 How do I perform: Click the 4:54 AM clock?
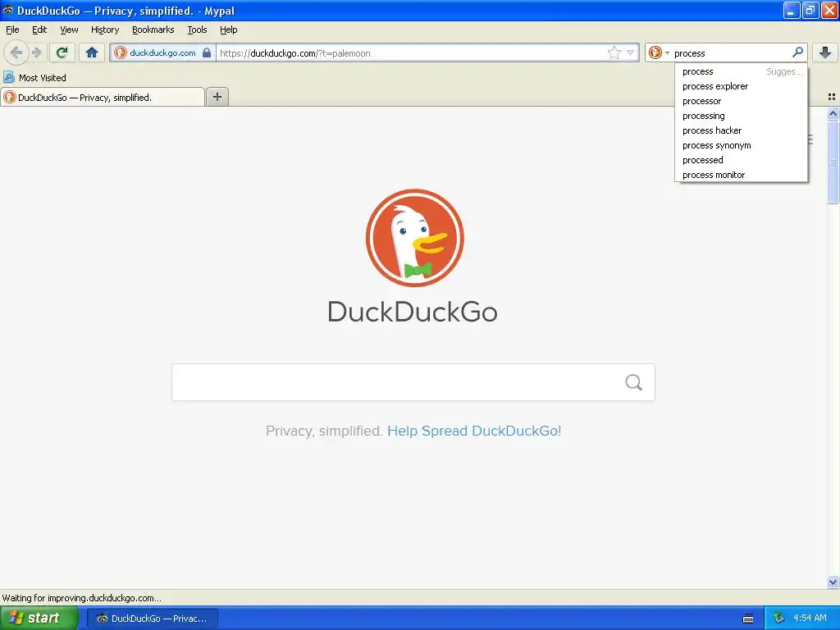[x=810, y=618]
